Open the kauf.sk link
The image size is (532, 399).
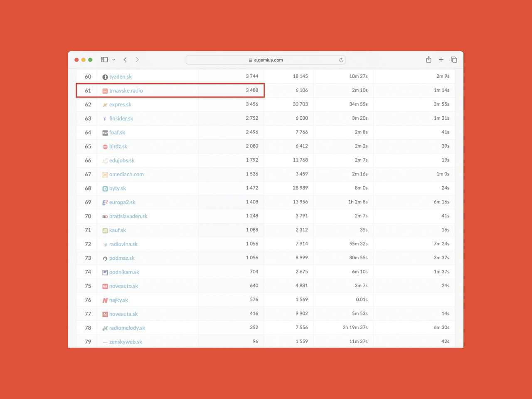pos(118,230)
